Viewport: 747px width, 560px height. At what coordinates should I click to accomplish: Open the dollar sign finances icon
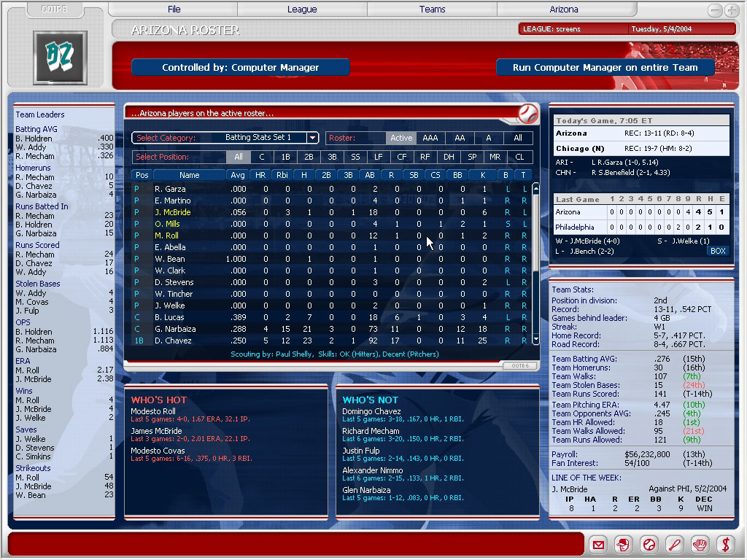point(725,544)
